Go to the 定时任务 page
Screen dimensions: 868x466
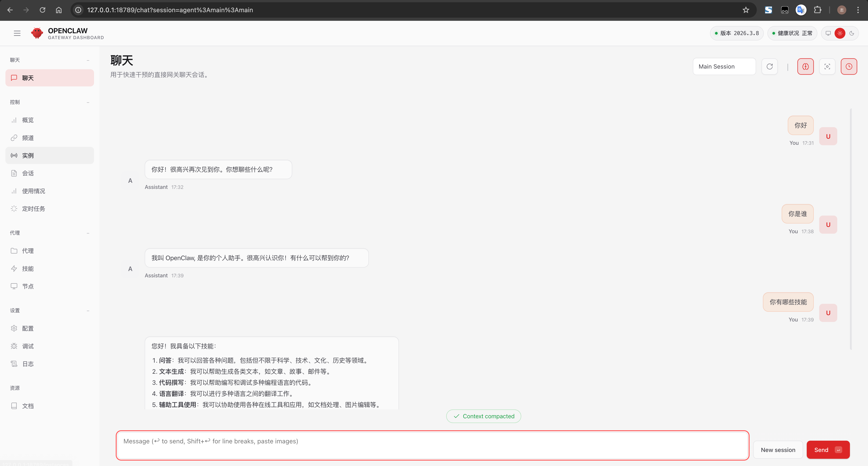coord(33,209)
